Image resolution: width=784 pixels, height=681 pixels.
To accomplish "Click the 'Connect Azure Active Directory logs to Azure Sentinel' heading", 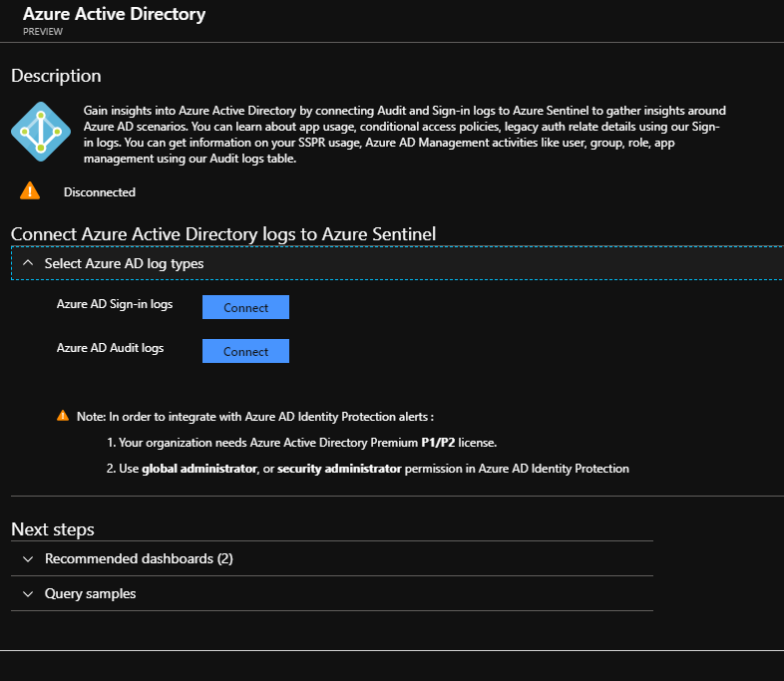I will pos(223,234).
